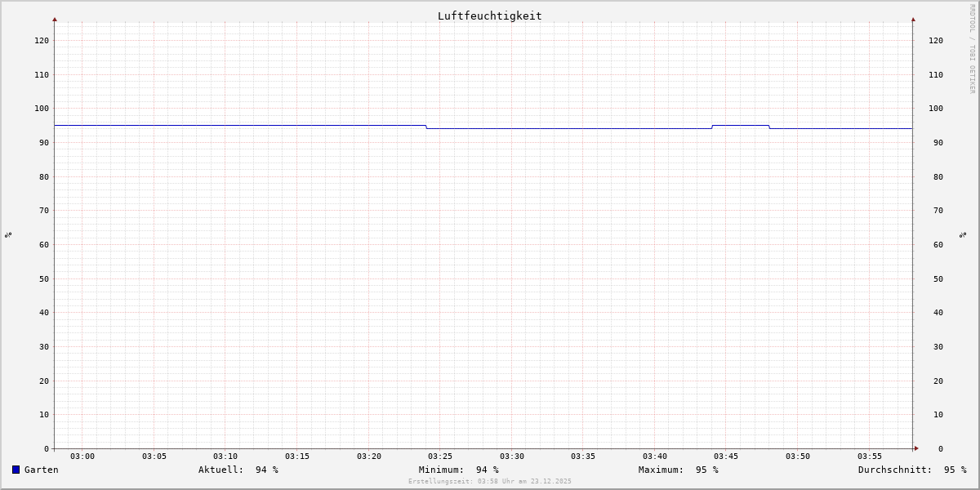
Task: Click the RRDTOOL watermark on right edge
Action: 972,49
